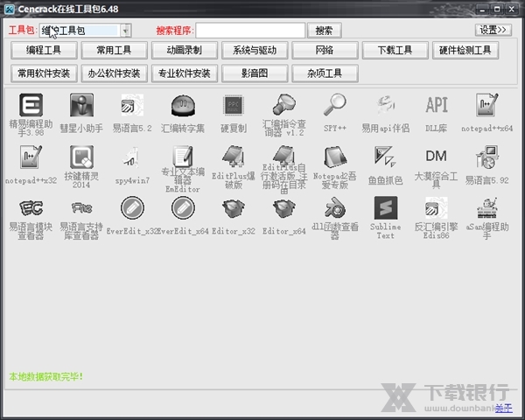Launch 彗星小助手 tool
The height and width of the screenshot is (420, 525).
[81, 105]
